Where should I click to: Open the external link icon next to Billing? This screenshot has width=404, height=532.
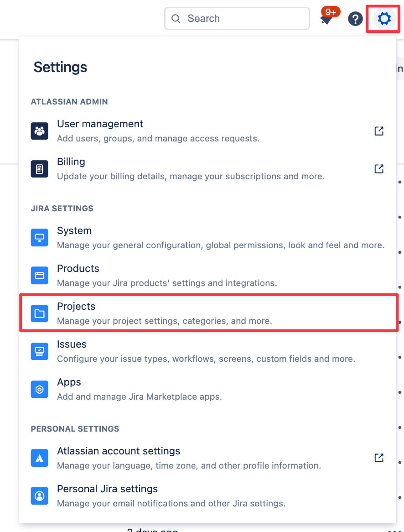tap(379, 169)
